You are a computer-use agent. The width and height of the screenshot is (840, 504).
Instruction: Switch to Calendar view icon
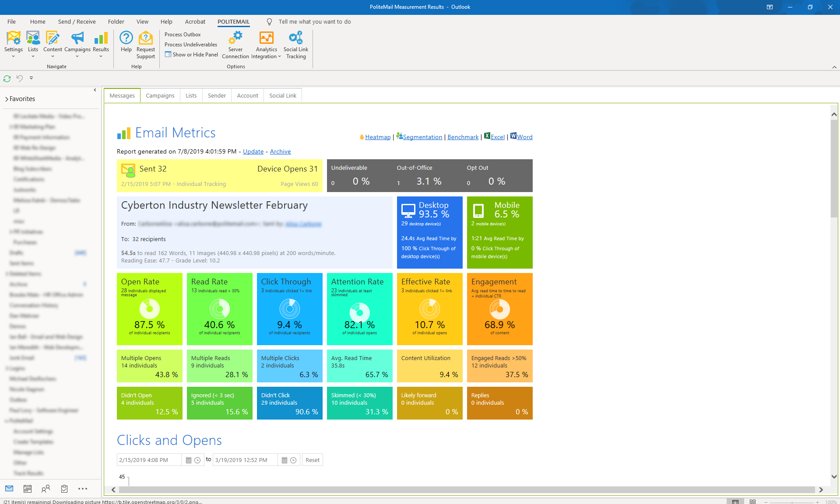coord(28,489)
